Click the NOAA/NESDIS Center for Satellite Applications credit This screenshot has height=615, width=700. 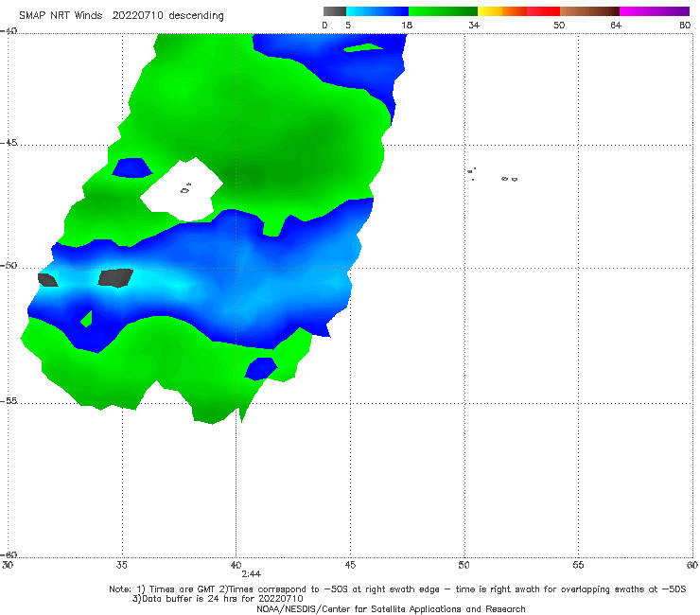391,608
